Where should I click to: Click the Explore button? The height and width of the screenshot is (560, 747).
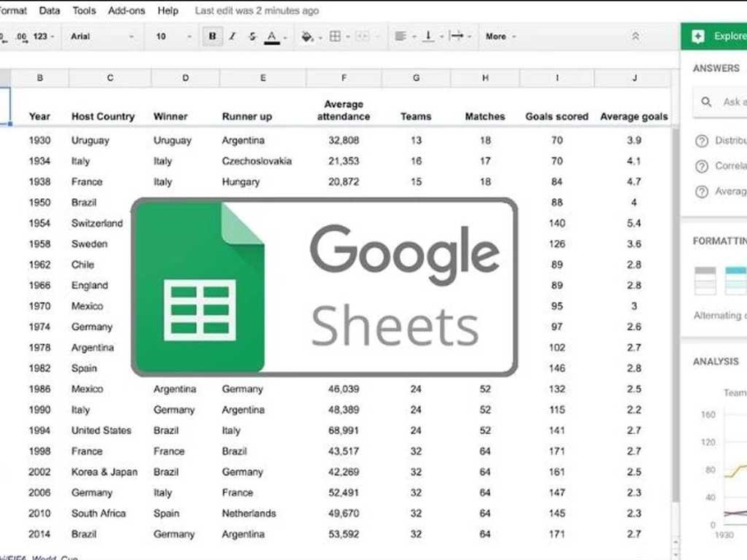713,36
